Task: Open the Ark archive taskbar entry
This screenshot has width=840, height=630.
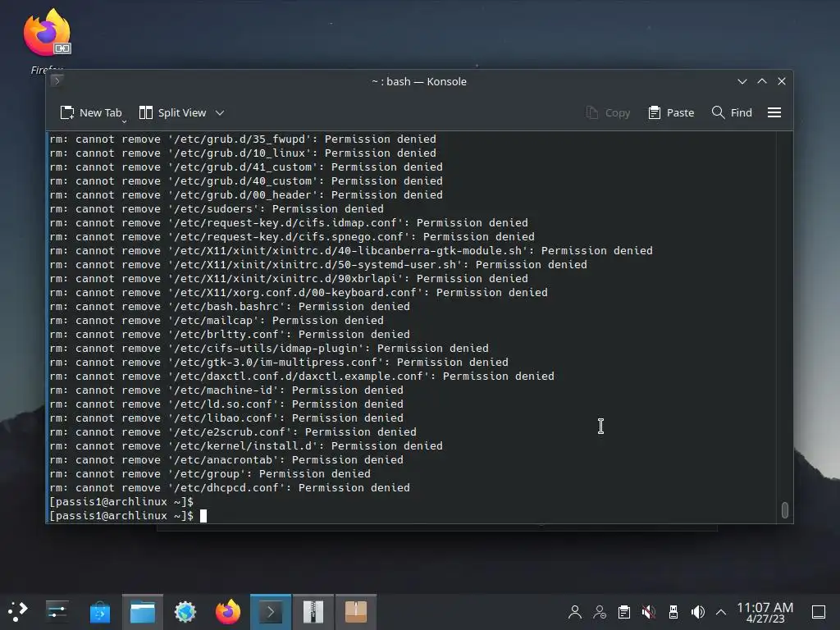Action: [313, 612]
